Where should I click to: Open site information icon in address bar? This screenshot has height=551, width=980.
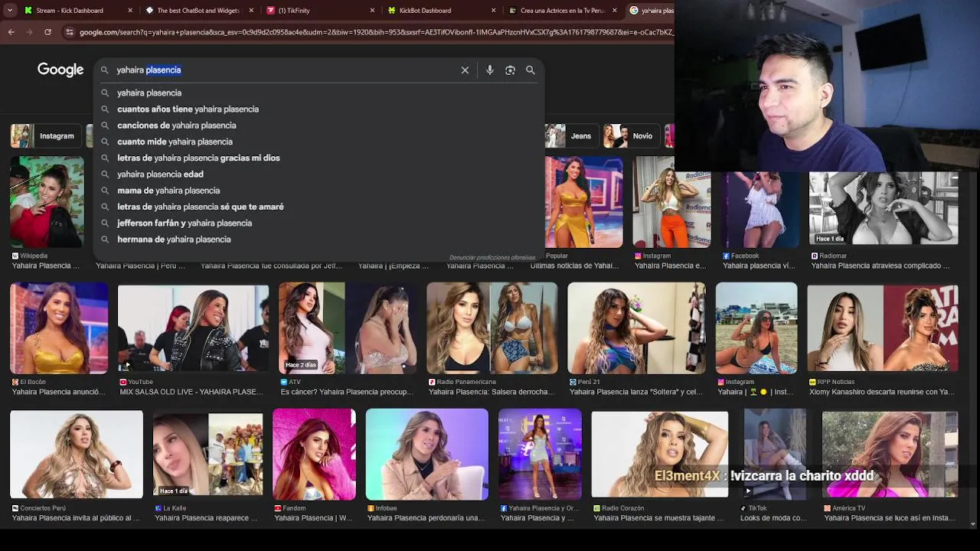click(70, 32)
